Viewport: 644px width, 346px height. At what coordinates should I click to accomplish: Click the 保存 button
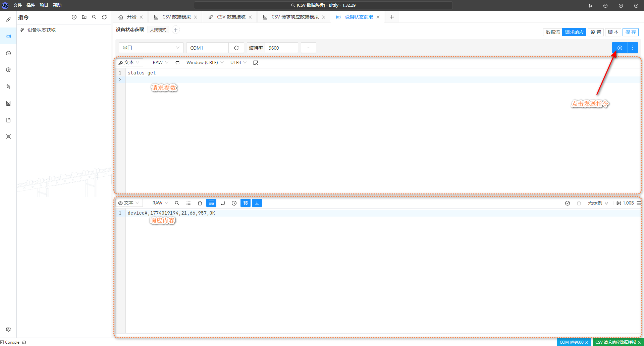(630, 32)
